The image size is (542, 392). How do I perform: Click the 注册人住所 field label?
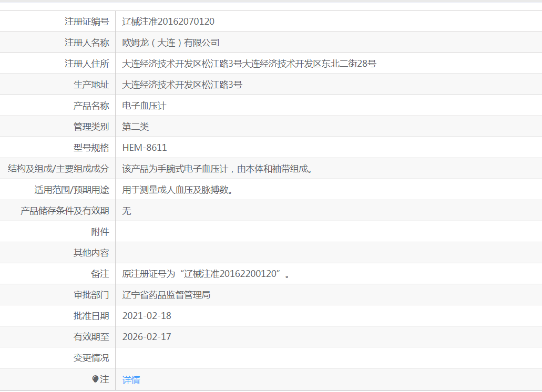(87, 64)
